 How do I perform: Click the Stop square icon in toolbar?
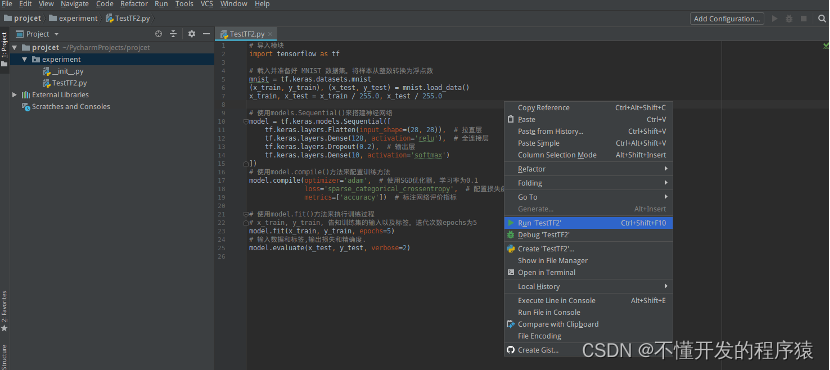tap(804, 19)
